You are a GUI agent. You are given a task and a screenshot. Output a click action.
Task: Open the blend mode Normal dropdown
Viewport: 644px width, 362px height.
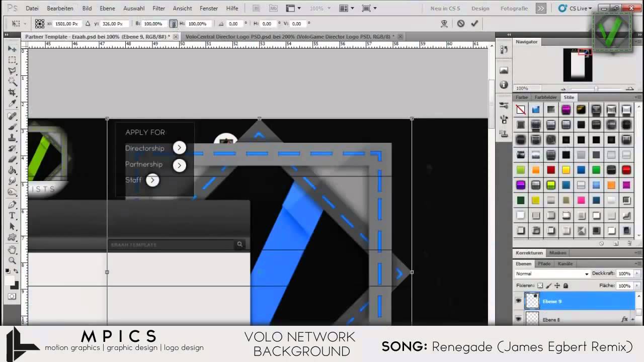(x=552, y=274)
